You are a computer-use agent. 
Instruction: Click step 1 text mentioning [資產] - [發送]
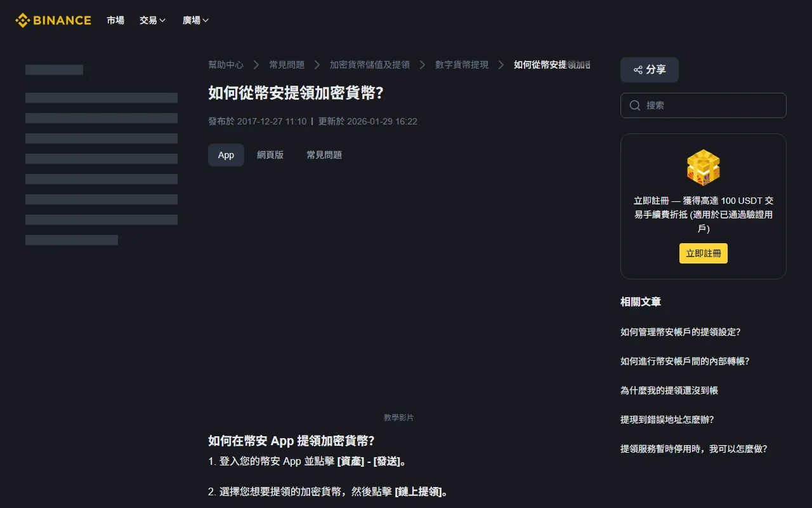(x=307, y=462)
